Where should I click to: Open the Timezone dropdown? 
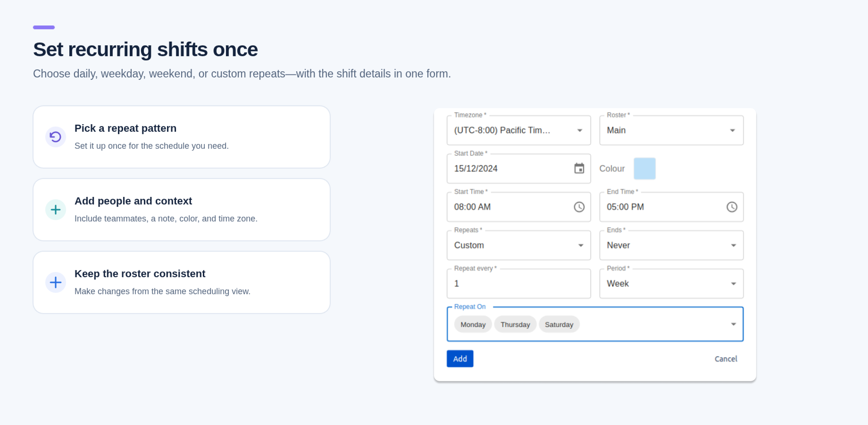coord(518,130)
